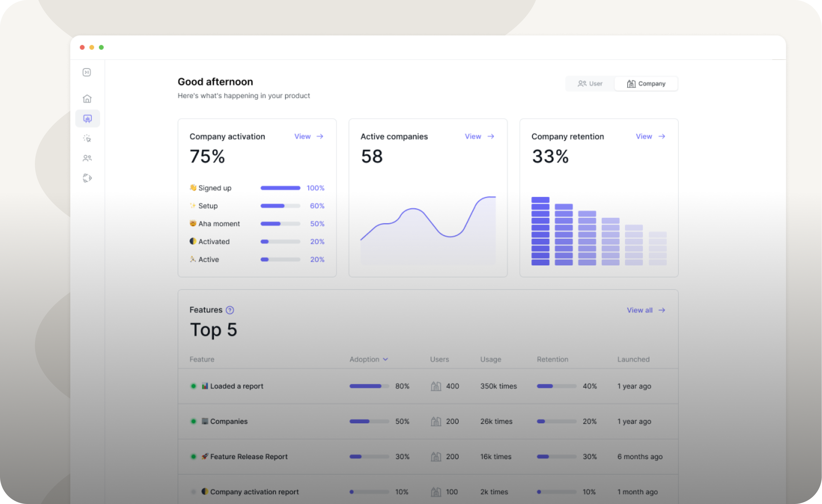This screenshot has height=504, width=822.
Task: Open View link on Company retention card
Action: (644, 136)
